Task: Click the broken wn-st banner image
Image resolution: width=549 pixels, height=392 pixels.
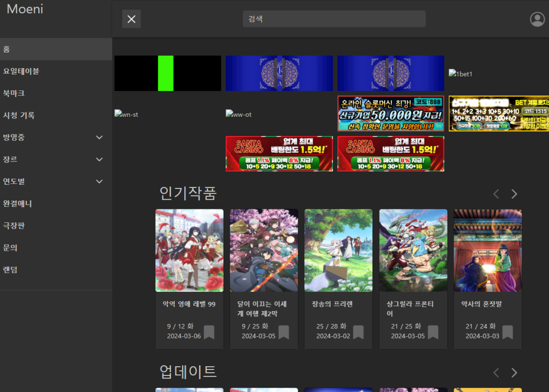Action: [126, 115]
